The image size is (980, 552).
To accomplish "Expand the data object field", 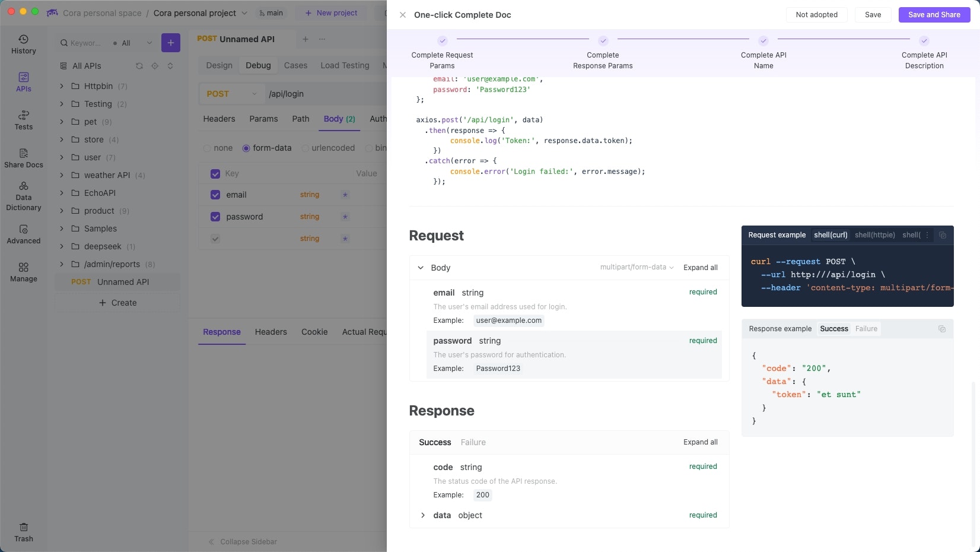I will point(422,515).
